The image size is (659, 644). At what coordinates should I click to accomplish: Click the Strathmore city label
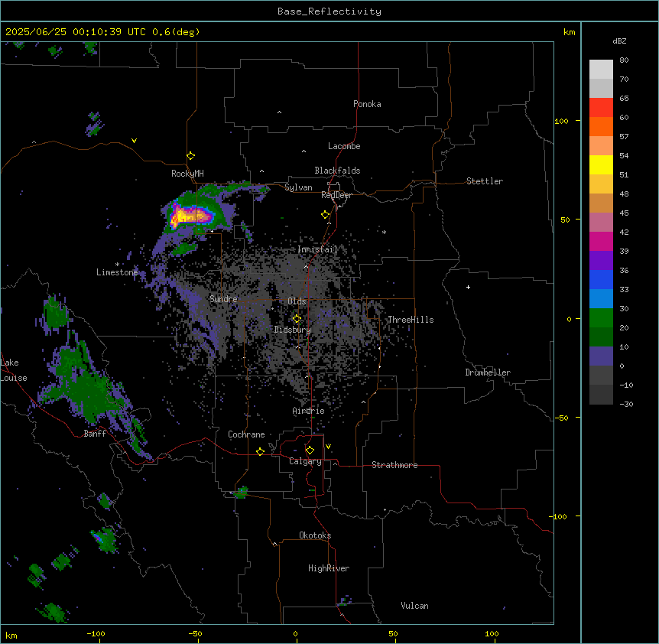pyautogui.click(x=394, y=465)
